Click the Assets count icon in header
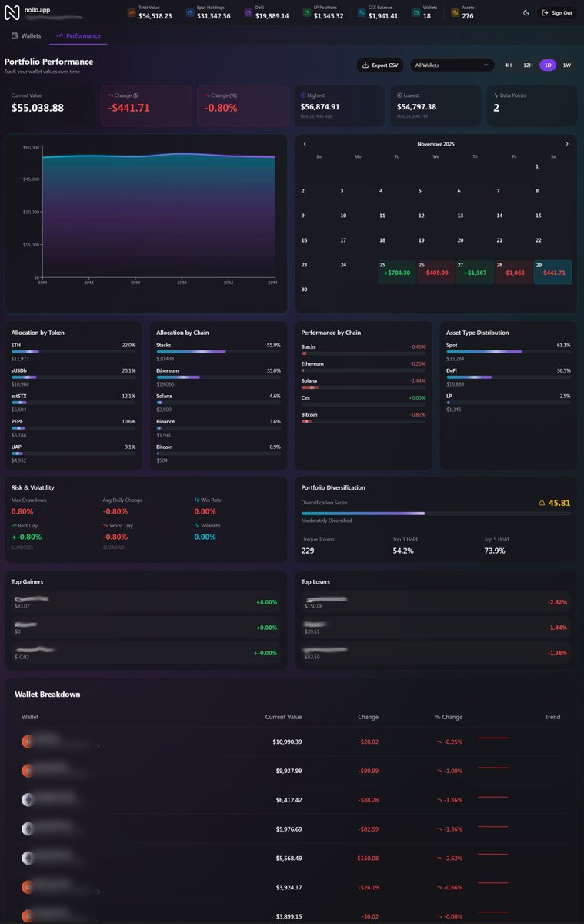Image resolution: width=584 pixels, height=924 pixels. [455, 12]
